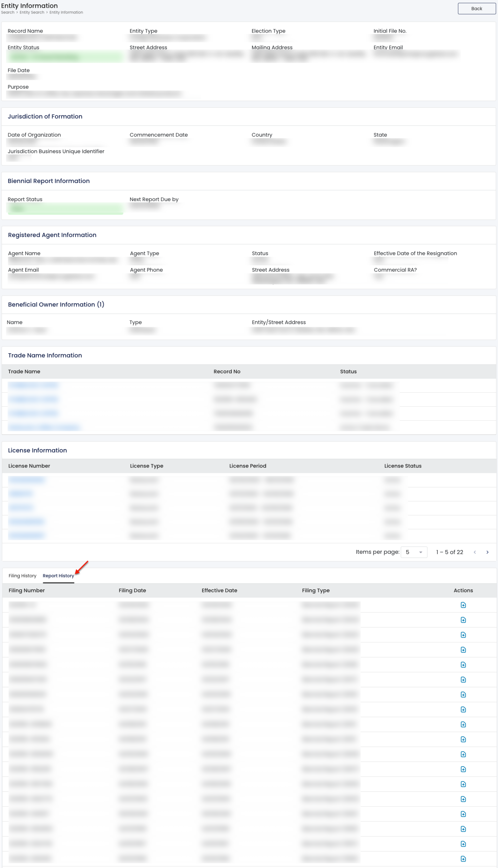Download the last Report History row's document

pyautogui.click(x=463, y=859)
